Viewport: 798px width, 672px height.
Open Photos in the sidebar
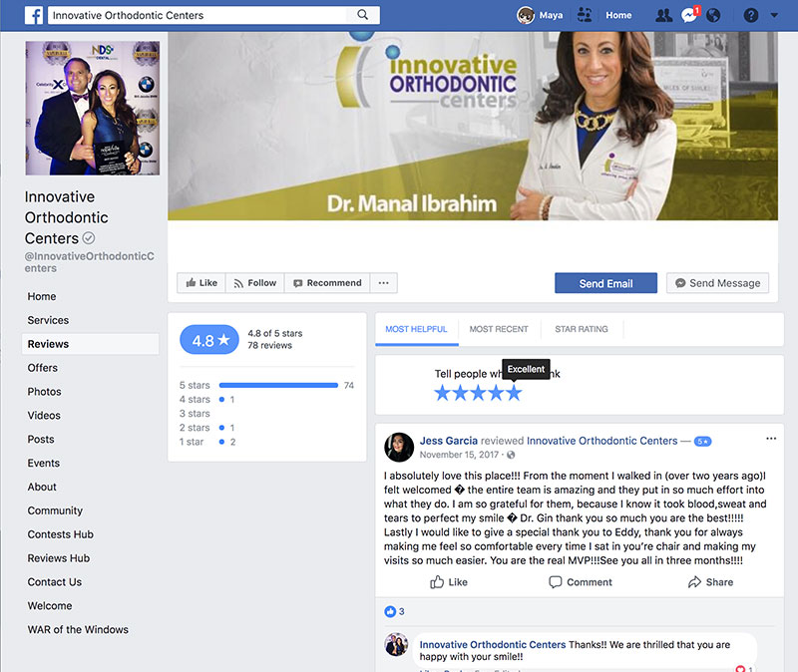pyautogui.click(x=44, y=392)
